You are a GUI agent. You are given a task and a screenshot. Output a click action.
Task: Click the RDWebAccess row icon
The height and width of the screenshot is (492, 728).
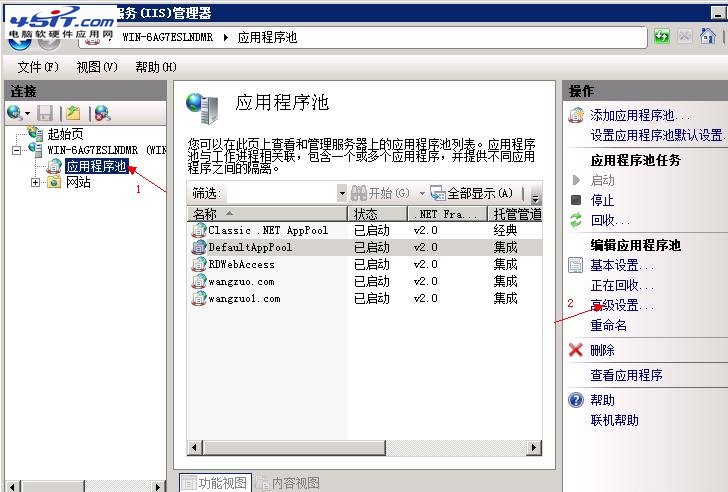pos(199,265)
